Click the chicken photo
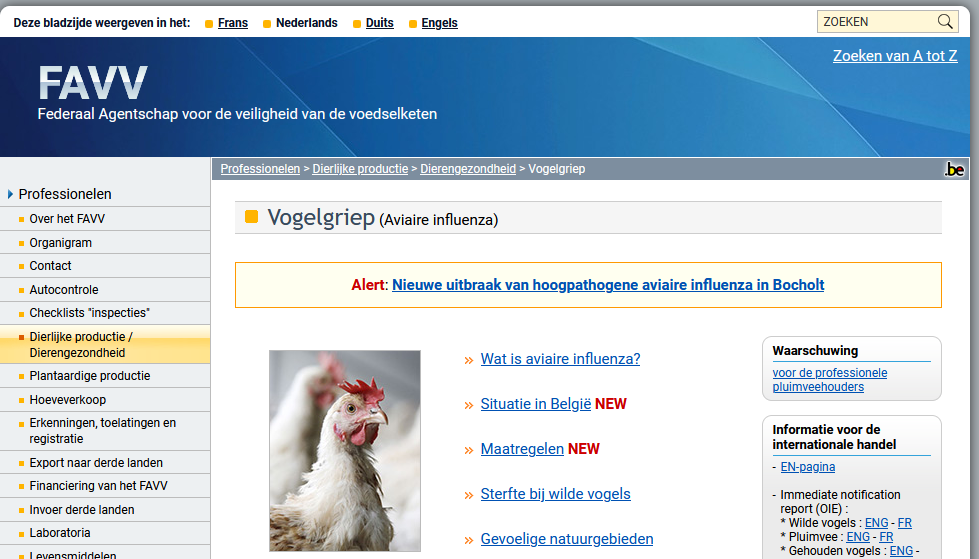 point(345,451)
